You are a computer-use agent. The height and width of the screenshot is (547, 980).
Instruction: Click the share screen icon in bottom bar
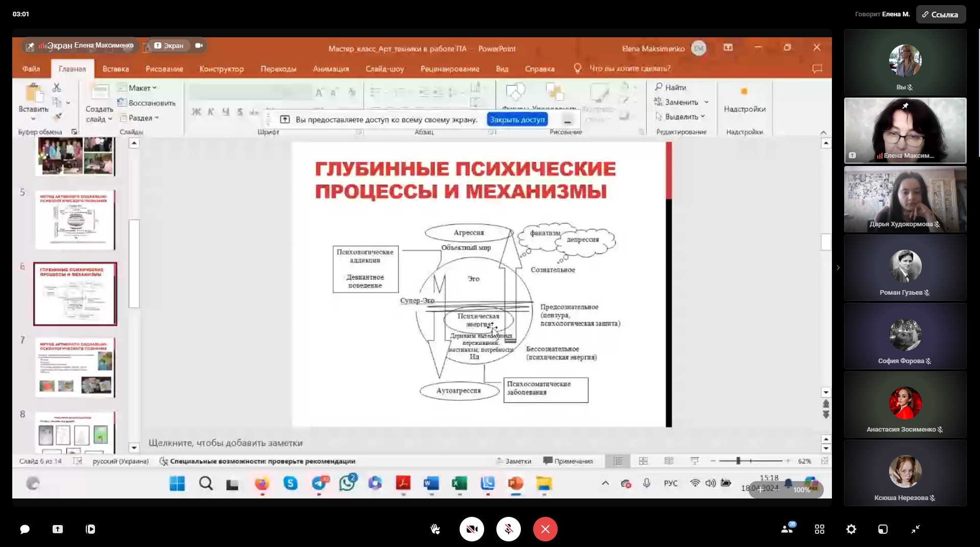pyautogui.click(x=58, y=529)
